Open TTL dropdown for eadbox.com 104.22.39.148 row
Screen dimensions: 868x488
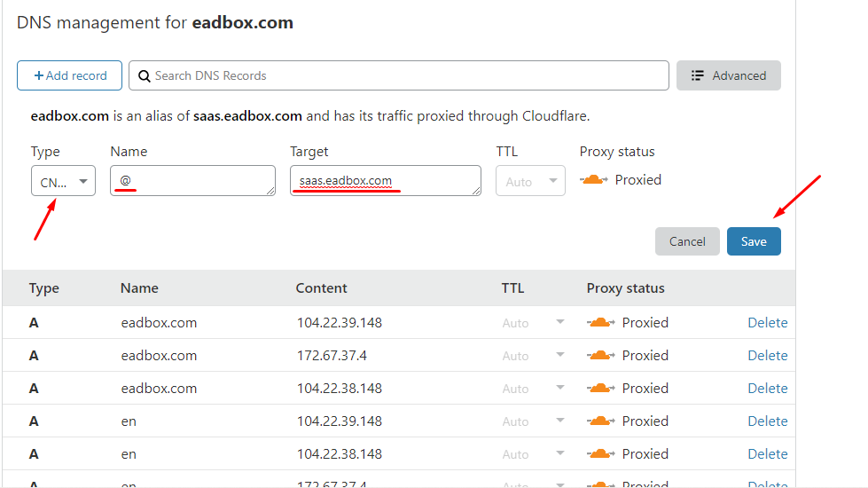click(533, 322)
